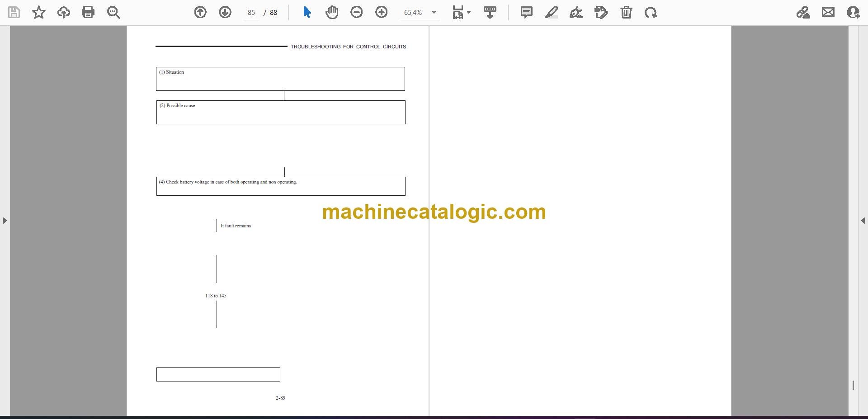The width and height of the screenshot is (868, 419).
Task: Open the Sign document tool
Action: click(x=576, y=12)
